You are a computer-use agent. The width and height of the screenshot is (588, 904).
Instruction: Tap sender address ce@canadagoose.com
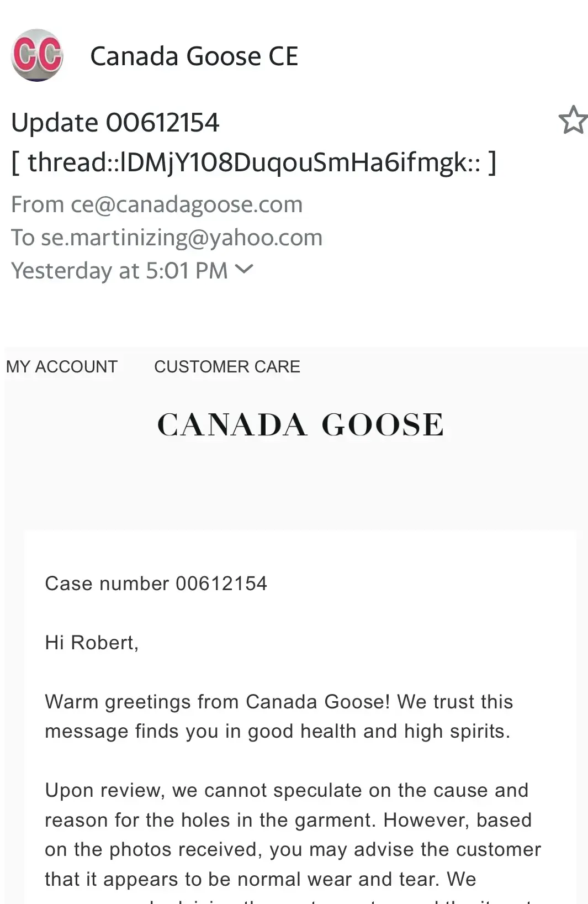(187, 204)
